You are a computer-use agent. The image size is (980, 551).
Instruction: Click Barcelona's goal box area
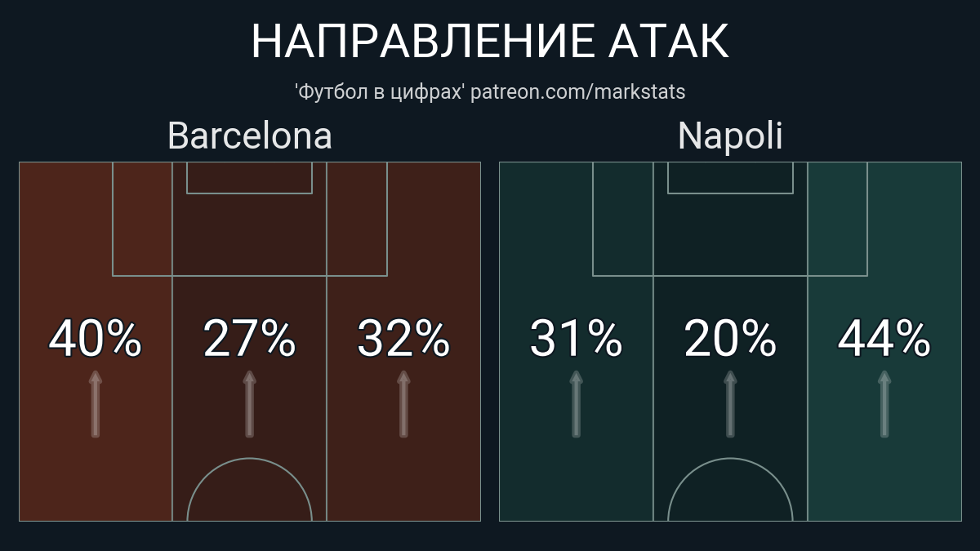250,178
